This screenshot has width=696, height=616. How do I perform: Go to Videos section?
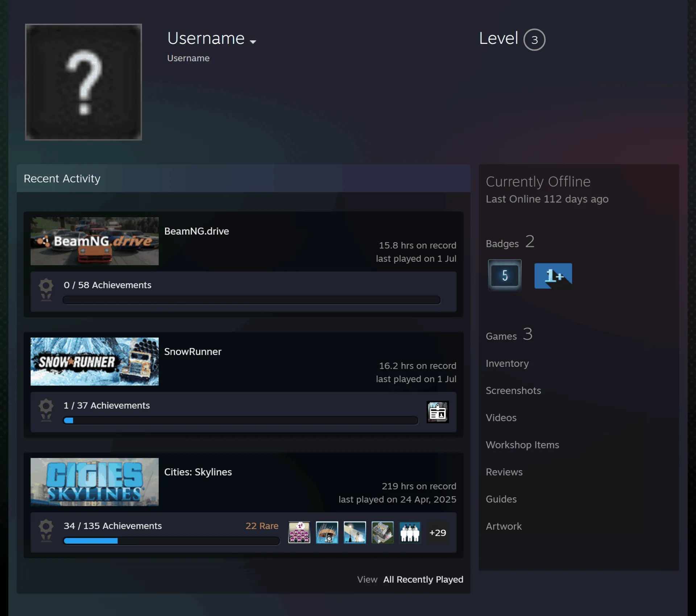point(501,418)
